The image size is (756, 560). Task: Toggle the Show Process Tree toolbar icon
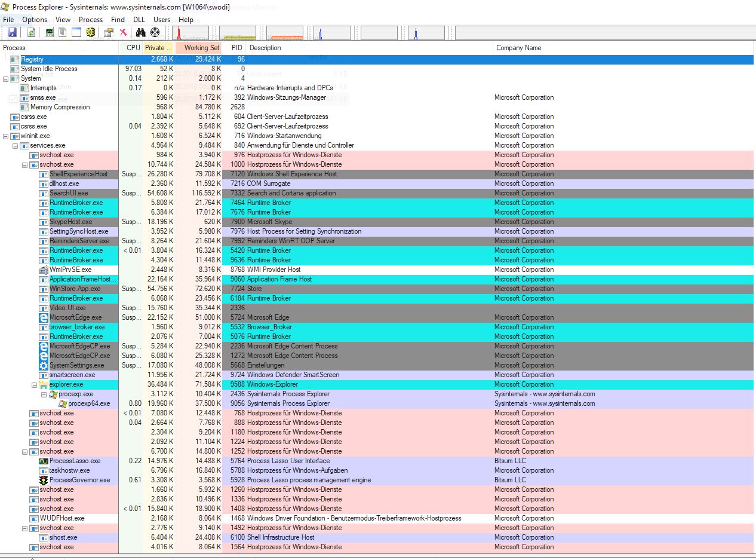63,32
